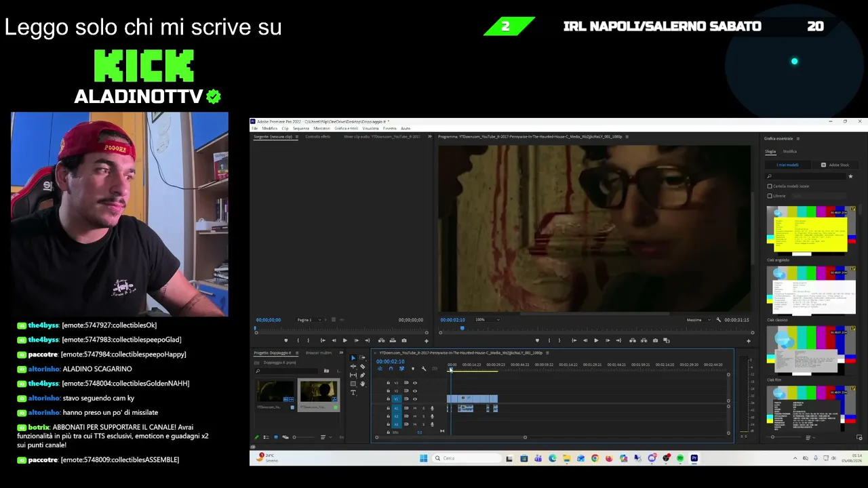Open Program Monitor settings wrench
The height and width of the screenshot is (488, 868).
point(718,320)
